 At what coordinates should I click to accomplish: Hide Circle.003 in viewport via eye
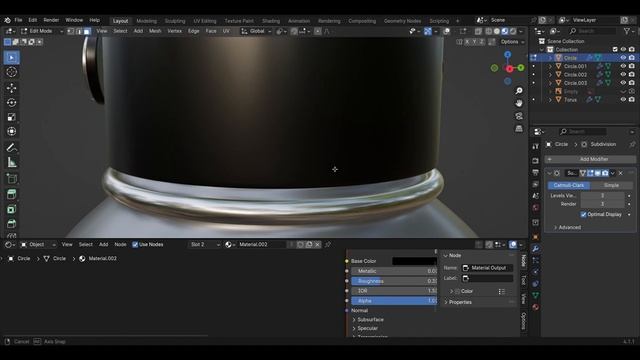pos(623,83)
